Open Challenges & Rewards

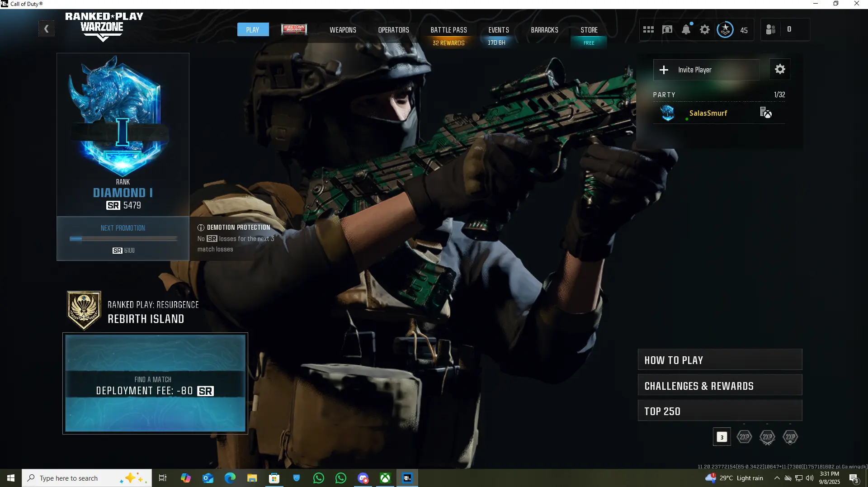[720, 386]
